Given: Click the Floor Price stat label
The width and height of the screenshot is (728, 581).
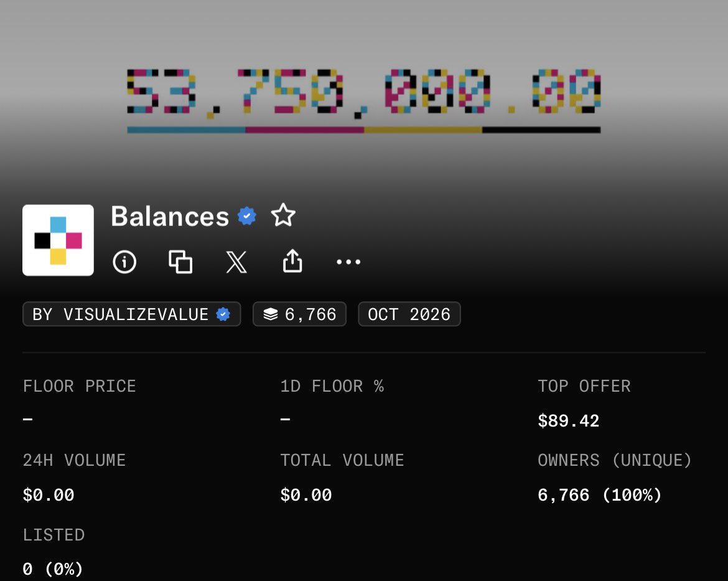Looking at the screenshot, I should coord(80,386).
